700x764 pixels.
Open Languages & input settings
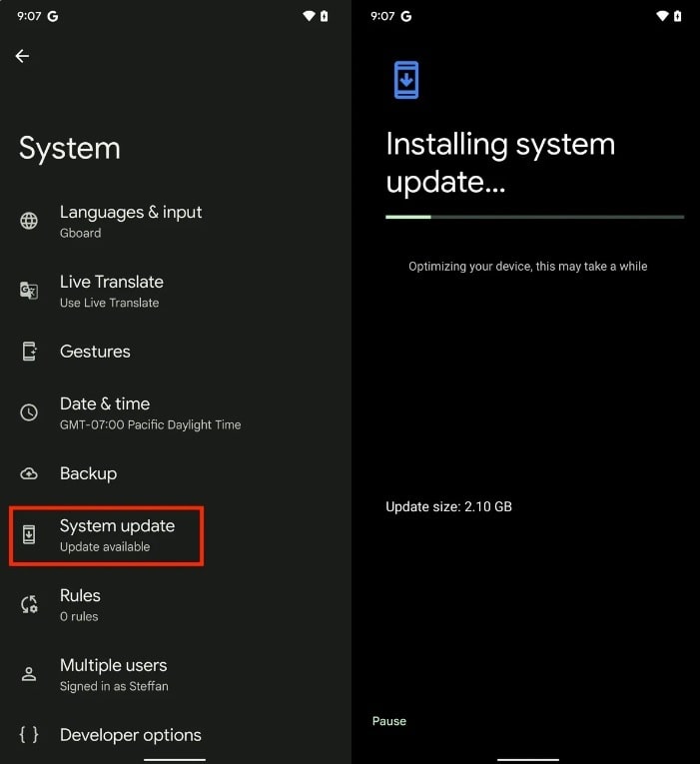pos(176,222)
